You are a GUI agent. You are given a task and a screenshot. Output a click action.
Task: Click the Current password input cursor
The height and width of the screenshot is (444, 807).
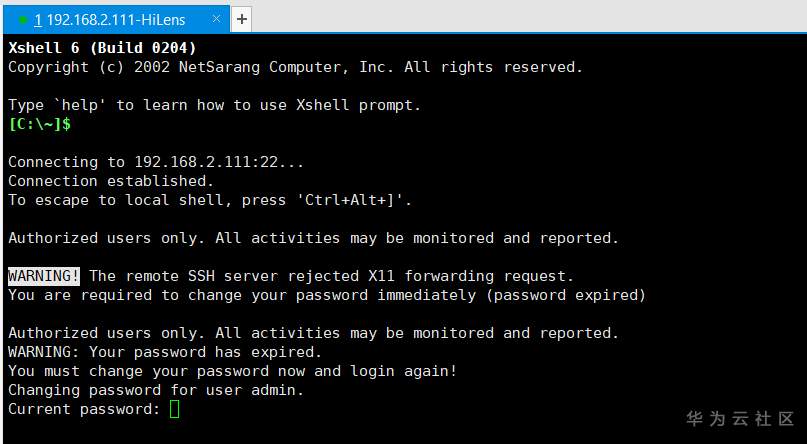175,409
